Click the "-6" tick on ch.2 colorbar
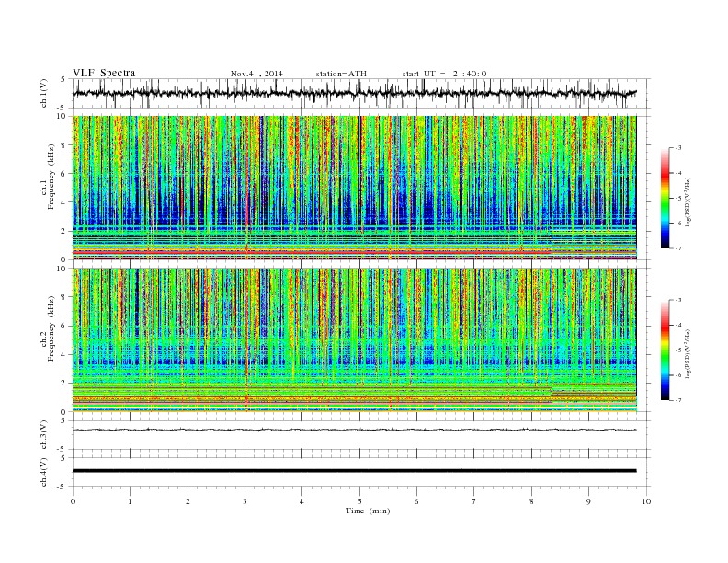 tap(678, 375)
